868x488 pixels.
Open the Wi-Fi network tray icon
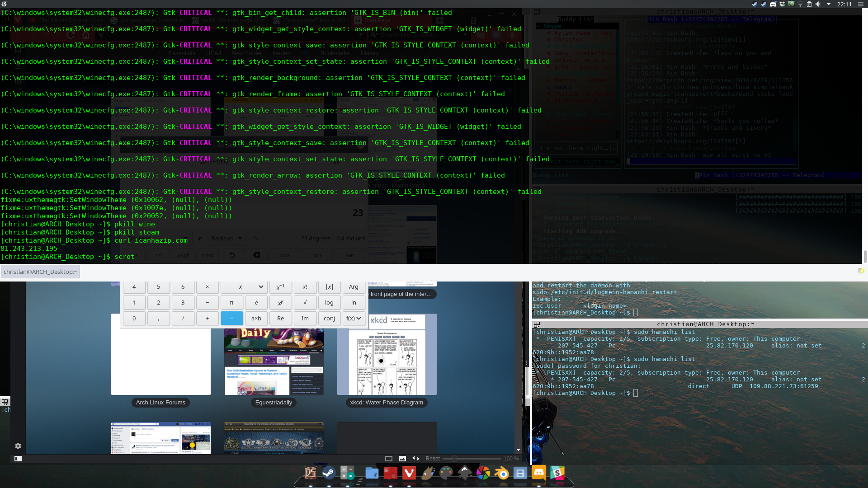800,4
